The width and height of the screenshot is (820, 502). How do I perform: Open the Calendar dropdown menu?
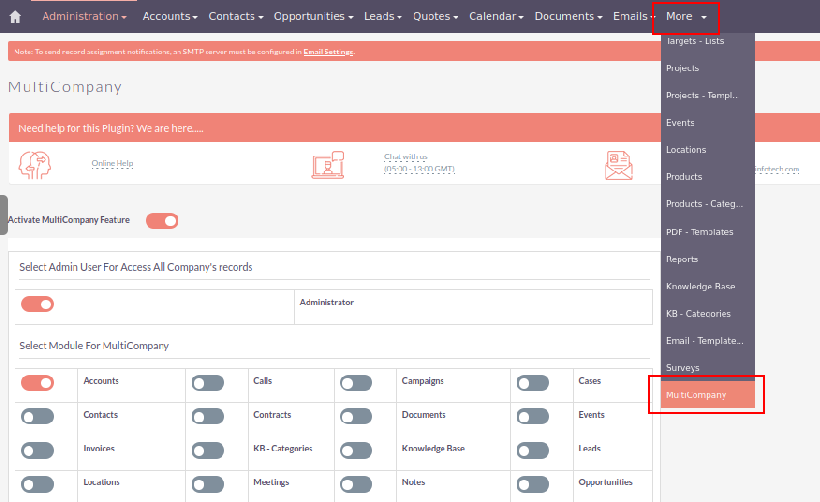(497, 17)
